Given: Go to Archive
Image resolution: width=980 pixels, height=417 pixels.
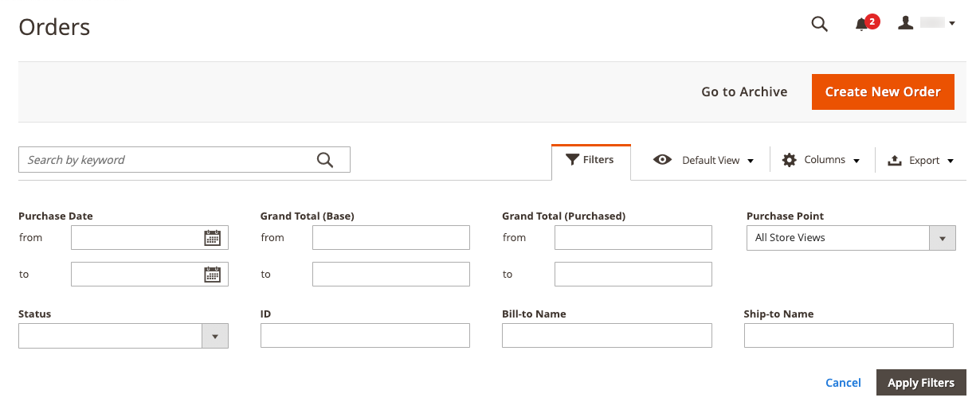Looking at the screenshot, I should tap(744, 92).
